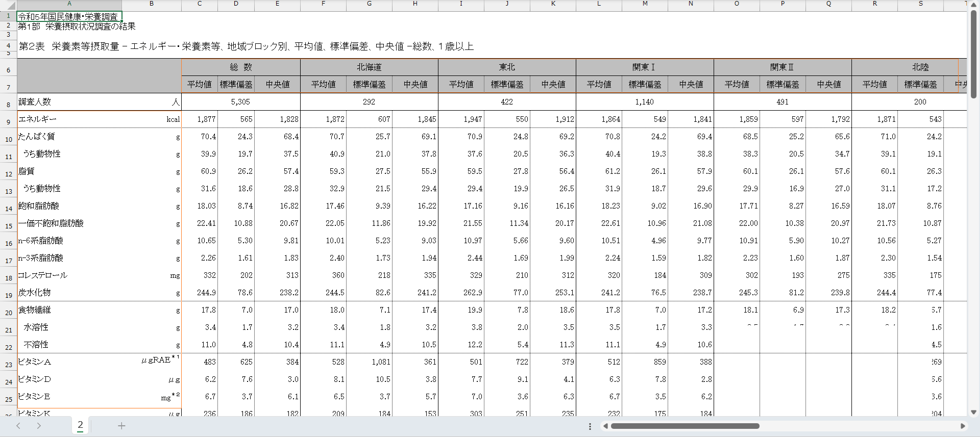Click the 総数 survey count cell 5,305

[240, 102]
